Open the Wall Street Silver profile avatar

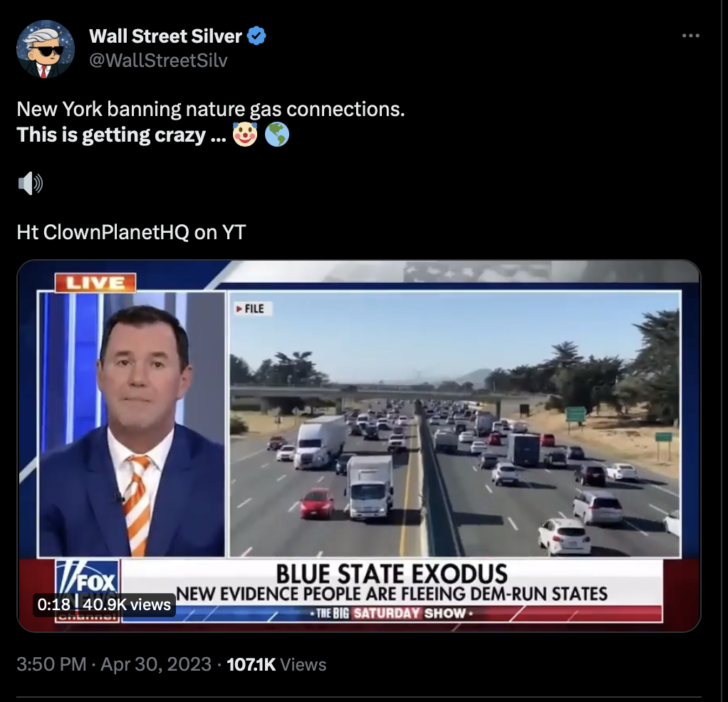[45, 48]
